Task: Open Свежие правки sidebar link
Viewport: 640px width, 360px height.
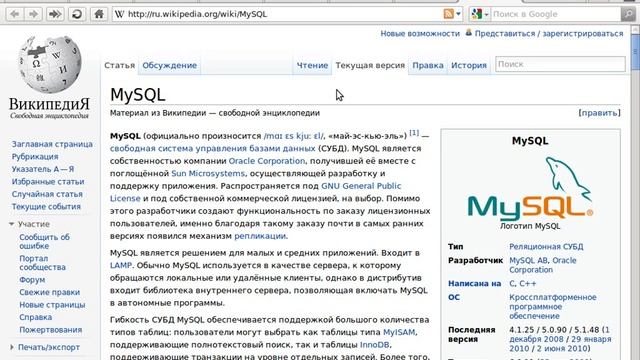Action: point(49,292)
